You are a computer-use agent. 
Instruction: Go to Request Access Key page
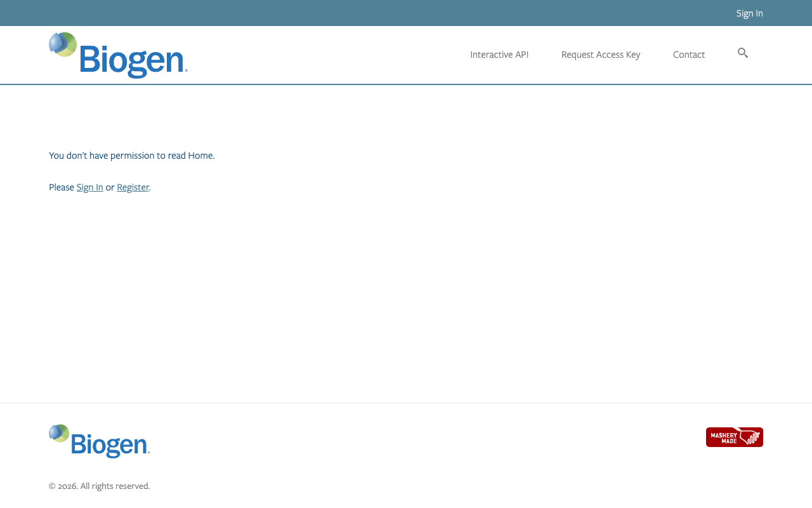tap(601, 55)
